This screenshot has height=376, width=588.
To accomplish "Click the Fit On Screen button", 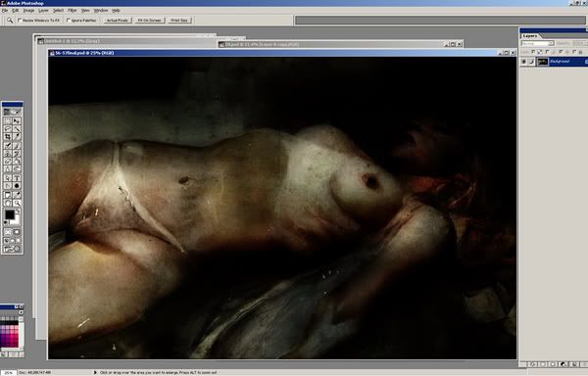I will pos(149,21).
